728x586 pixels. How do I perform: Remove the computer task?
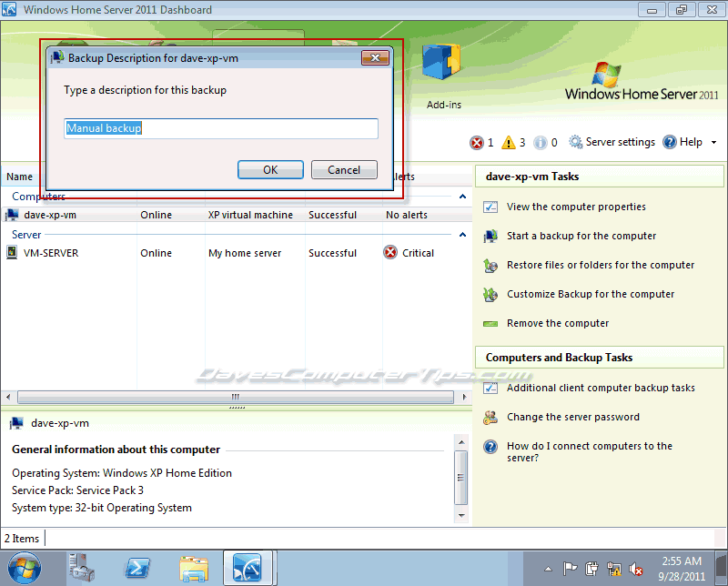coord(558,323)
